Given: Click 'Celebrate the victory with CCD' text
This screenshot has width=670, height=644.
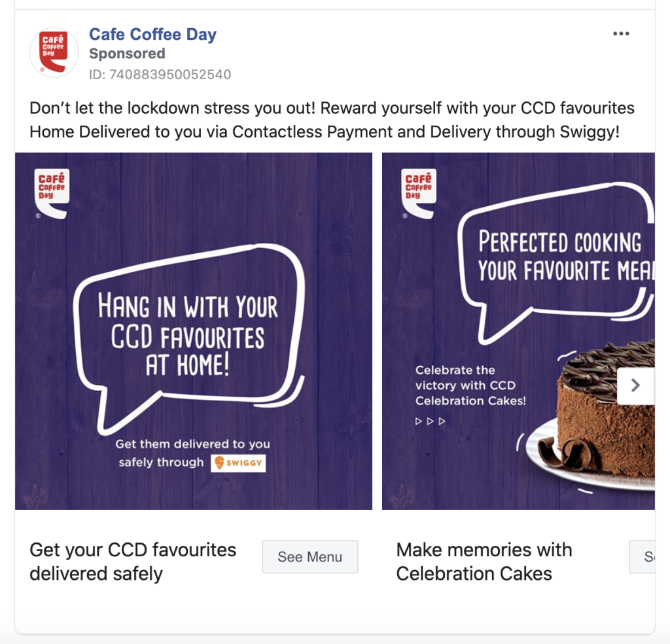Looking at the screenshot, I should tap(470, 385).
